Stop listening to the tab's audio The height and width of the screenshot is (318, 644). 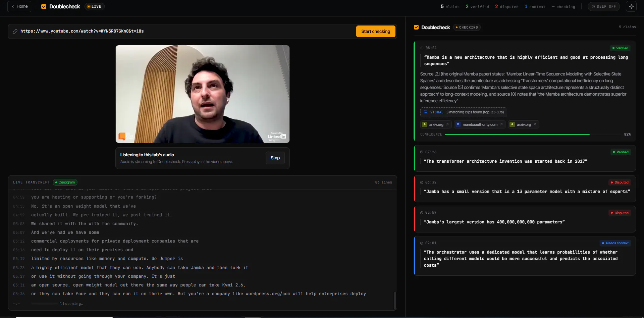(275, 158)
